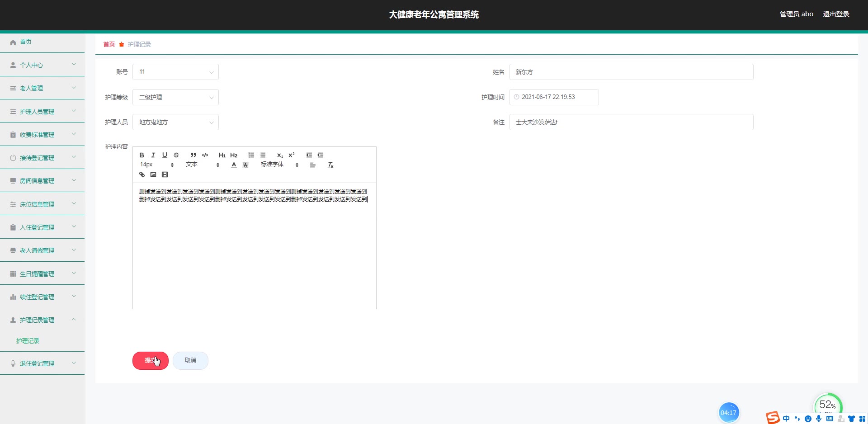Open the text align options
Image resolution: width=868 pixels, height=424 pixels.
click(312, 165)
